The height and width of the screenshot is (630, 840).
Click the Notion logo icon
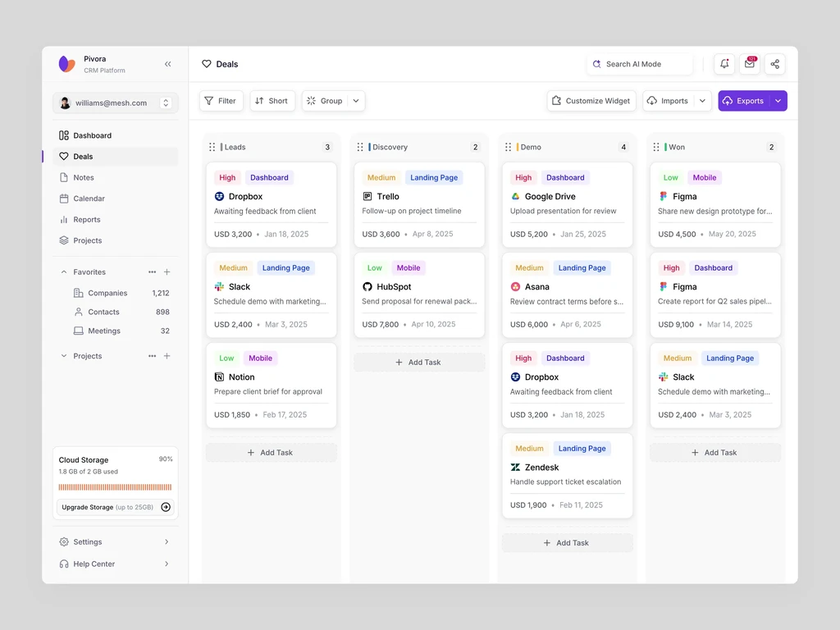click(x=219, y=377)
